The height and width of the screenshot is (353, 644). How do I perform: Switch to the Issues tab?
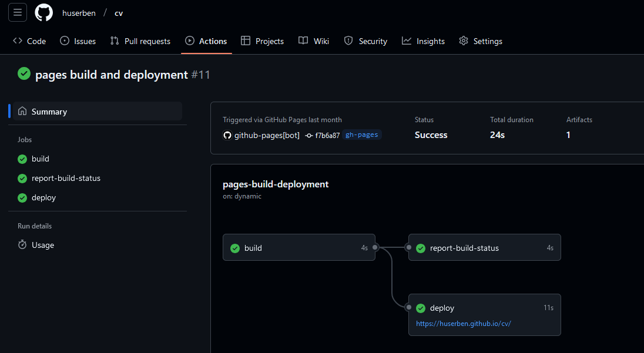(x=78, y=41)
